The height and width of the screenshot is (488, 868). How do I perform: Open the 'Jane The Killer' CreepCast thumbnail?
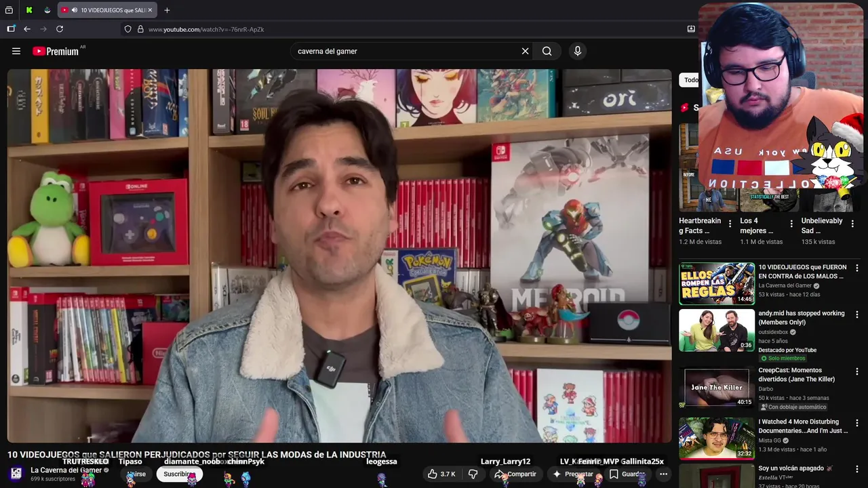point(717,387)
